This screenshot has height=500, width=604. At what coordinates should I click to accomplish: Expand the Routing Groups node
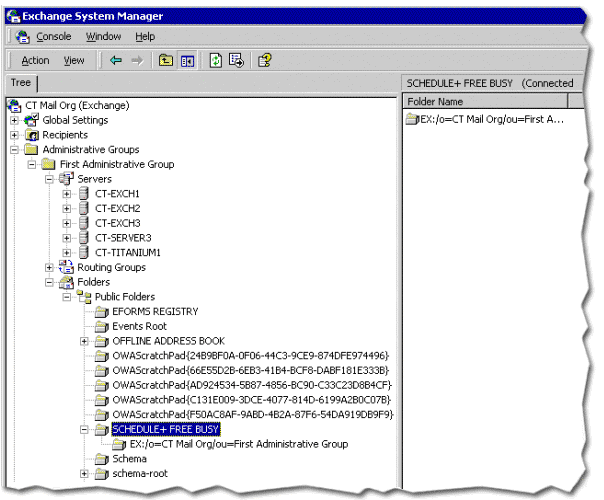pos(50,268)
